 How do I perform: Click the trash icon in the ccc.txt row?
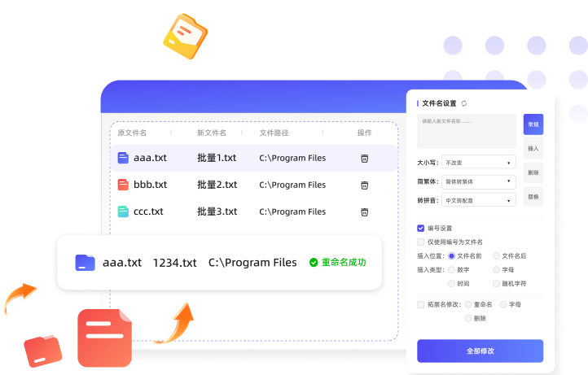(x=365, y=212)
